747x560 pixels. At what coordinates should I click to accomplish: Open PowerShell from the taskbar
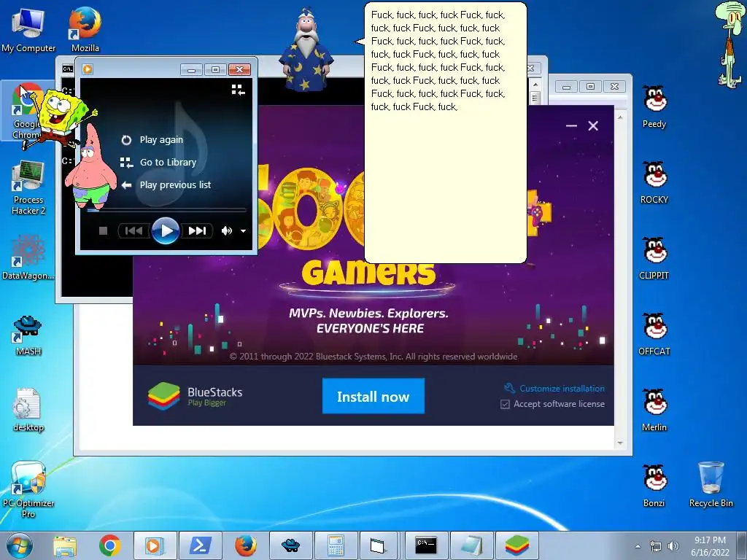click(x=201, y=545)
